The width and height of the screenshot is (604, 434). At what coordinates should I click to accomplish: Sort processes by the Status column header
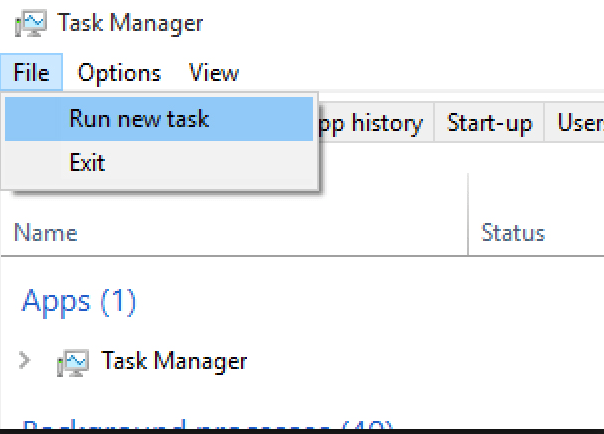513,233
